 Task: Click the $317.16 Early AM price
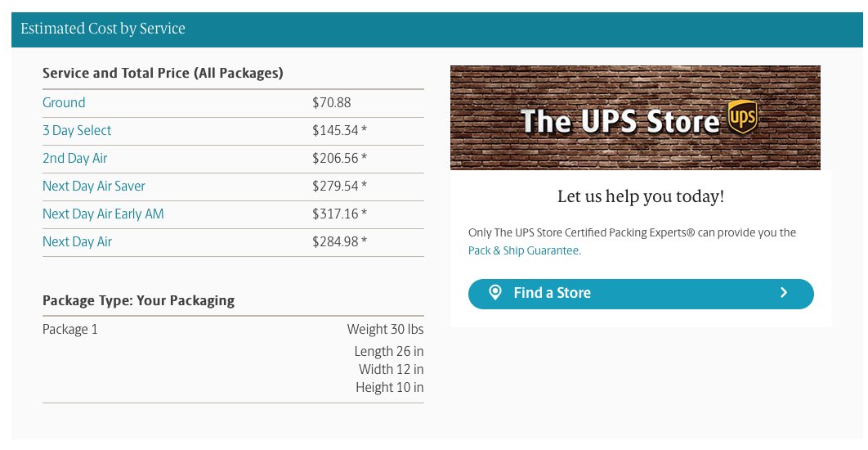[x=335, y=214]
